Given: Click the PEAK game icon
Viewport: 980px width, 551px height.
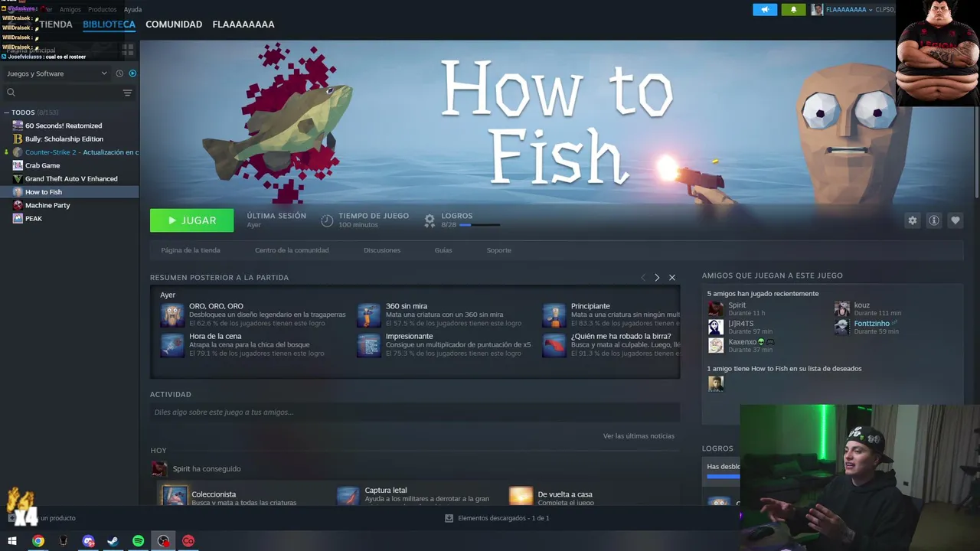Looking at the screenshot, I should [x=18, y=219].
